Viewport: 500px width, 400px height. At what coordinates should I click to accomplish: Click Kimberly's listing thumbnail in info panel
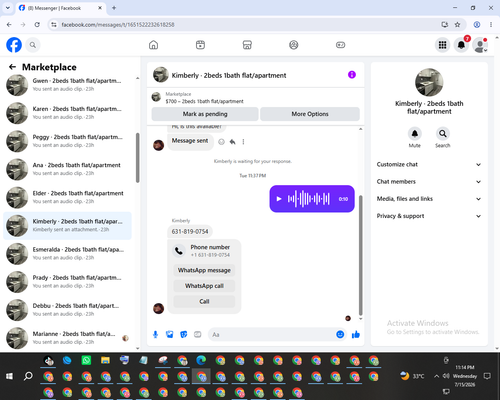pos(429,82)
